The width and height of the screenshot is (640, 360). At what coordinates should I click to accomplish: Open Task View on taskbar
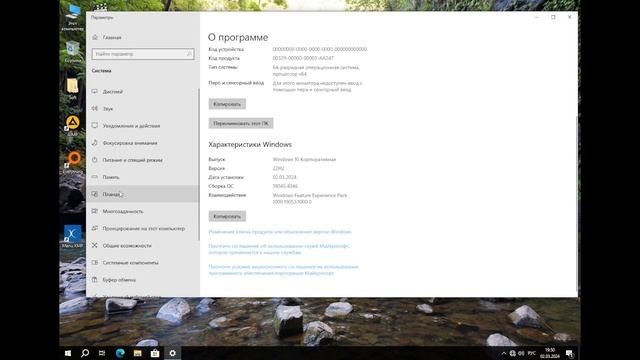point(102,353)
